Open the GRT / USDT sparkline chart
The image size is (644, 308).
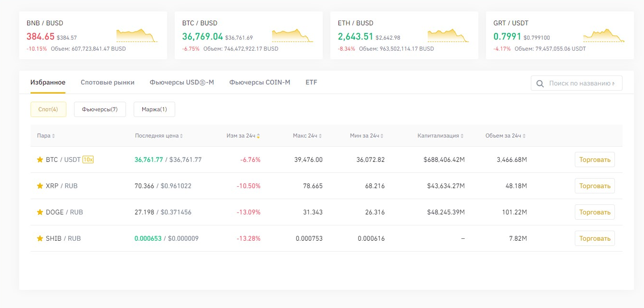point(604,36)
